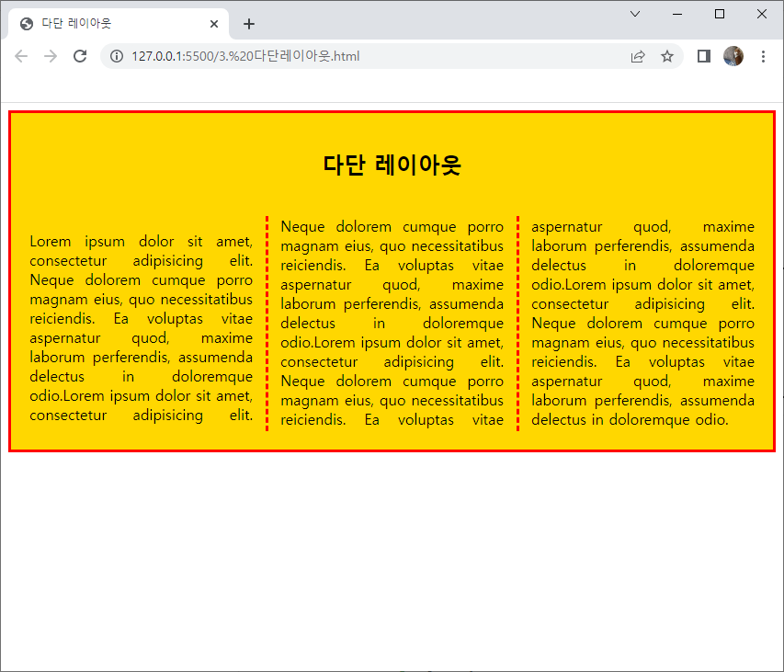Screen dimensions: 784x672
Task: Close the 다단 레이아웃 tab
Action: coord(214,24)
